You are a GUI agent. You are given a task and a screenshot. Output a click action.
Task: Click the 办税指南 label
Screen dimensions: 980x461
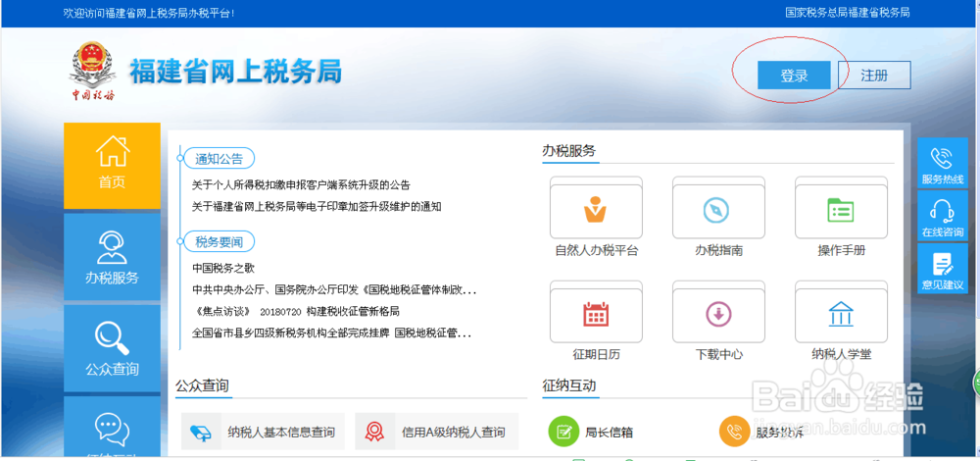tap(718, 251)
